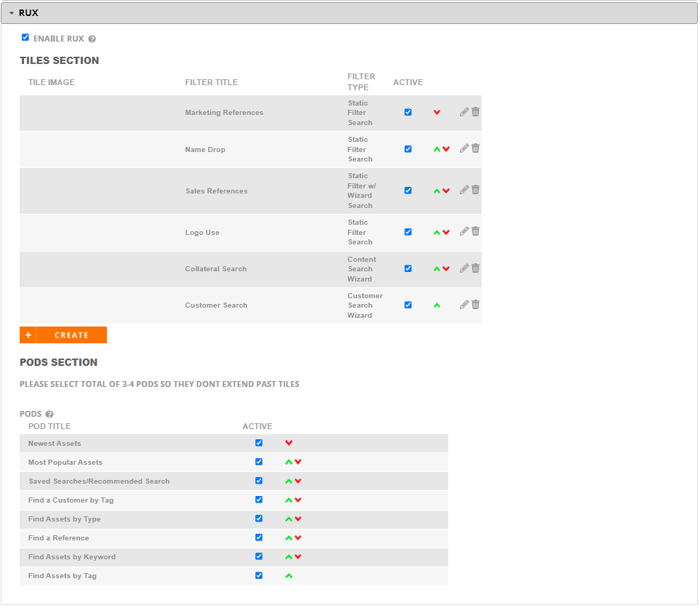Move Customer Search tile up
Screen dimensions: 700x608
(437, 305)
